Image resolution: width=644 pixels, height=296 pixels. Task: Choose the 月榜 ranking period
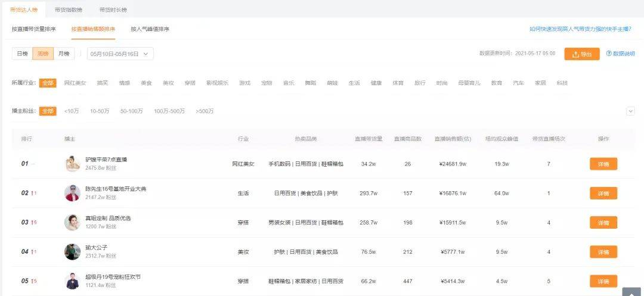[x=64, y=54]
